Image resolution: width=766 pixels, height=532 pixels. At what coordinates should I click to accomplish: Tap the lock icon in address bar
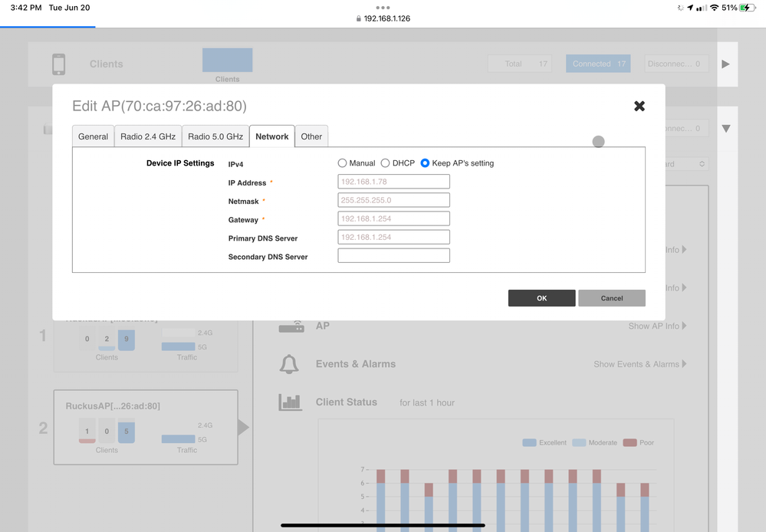(x=359, y=18)
